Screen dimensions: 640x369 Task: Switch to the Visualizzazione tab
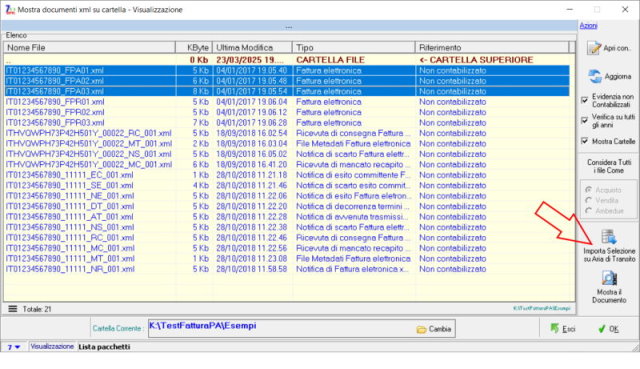52,347
